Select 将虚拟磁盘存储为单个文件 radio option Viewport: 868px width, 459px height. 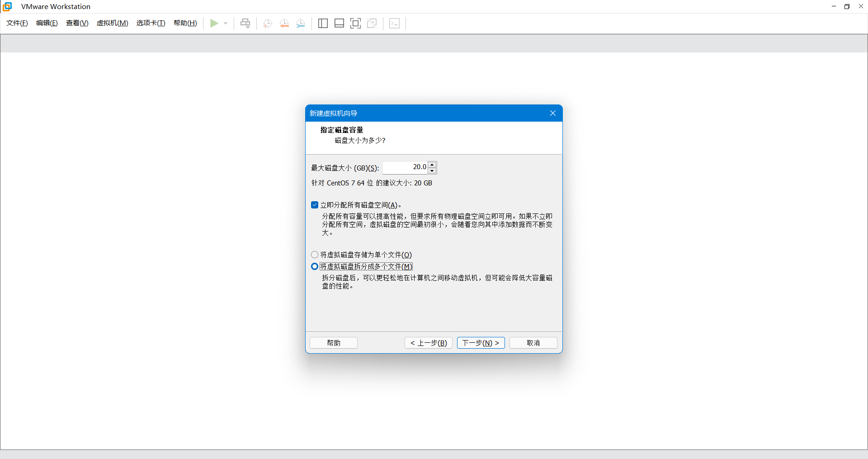[x=315, y=255]
